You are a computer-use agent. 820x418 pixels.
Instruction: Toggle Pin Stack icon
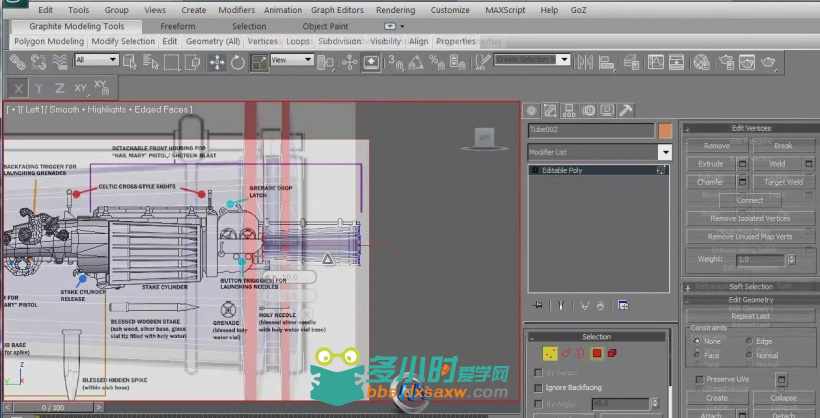[x=538, y=306]
